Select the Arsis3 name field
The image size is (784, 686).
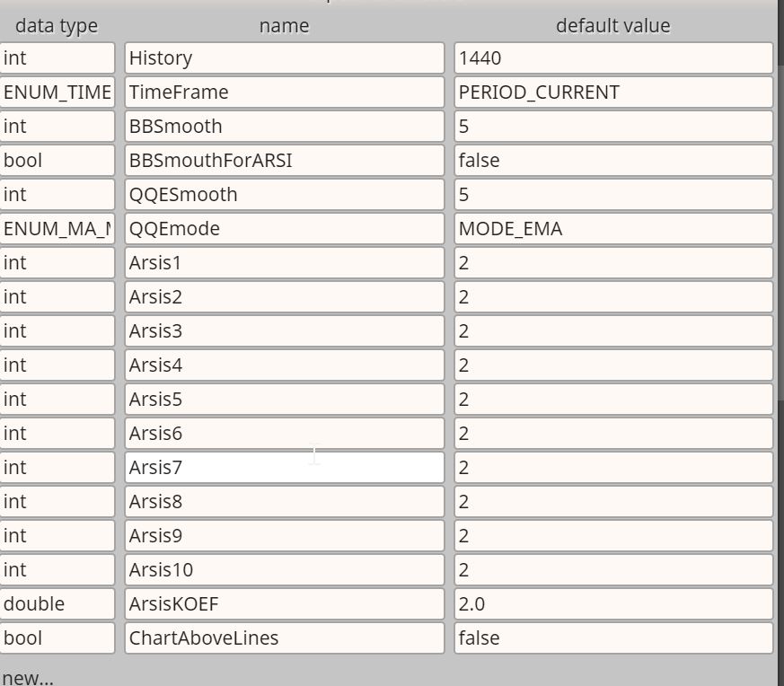coord(284,331)
